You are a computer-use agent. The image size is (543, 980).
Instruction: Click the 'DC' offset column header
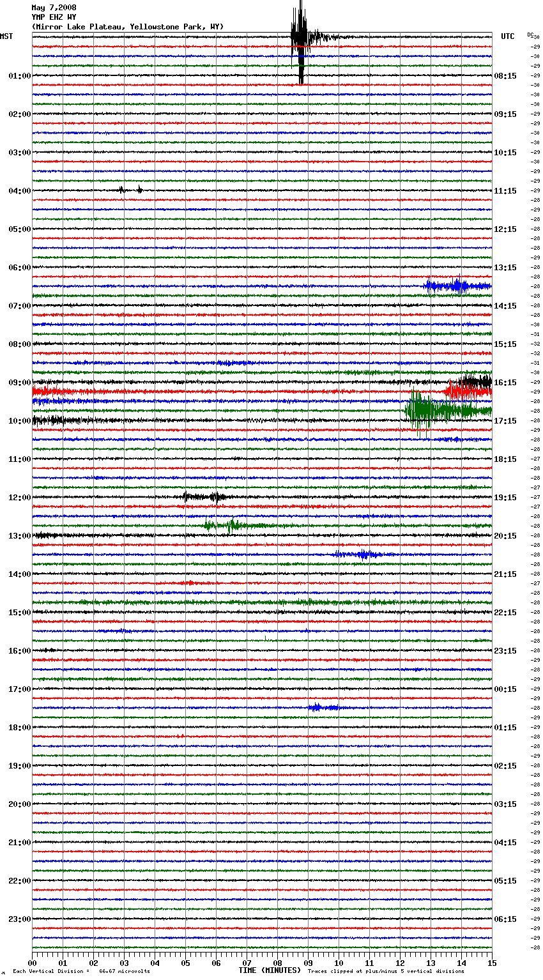[530, 34]
